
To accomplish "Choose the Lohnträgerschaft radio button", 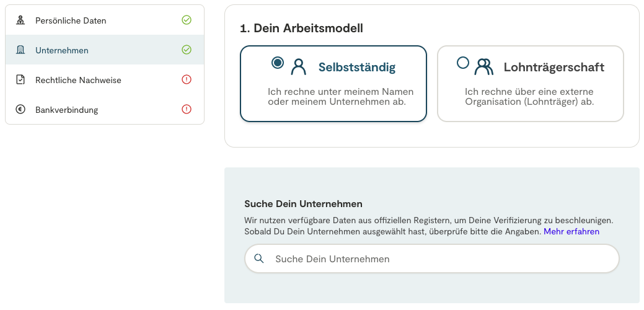I will [x=463, y=63].
